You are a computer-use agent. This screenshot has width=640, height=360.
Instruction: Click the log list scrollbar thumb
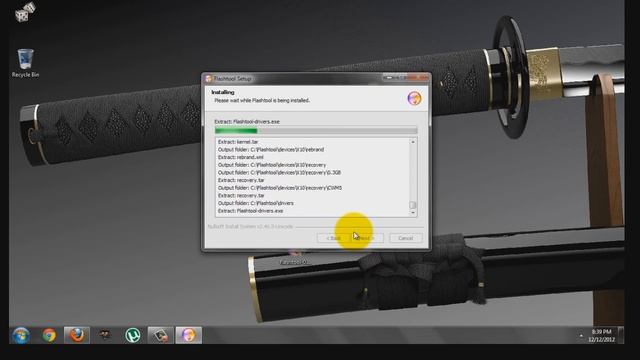click(x=413, y=205)
